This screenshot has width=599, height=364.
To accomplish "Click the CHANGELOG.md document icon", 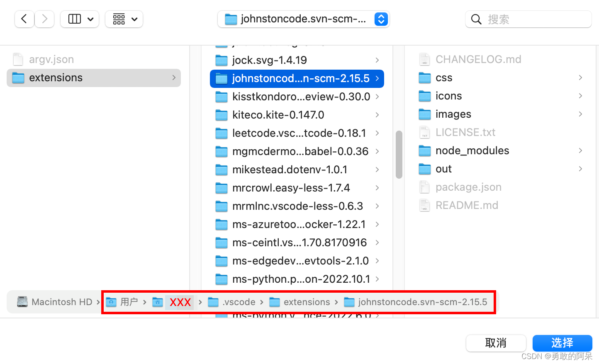I will coord(425,59).
